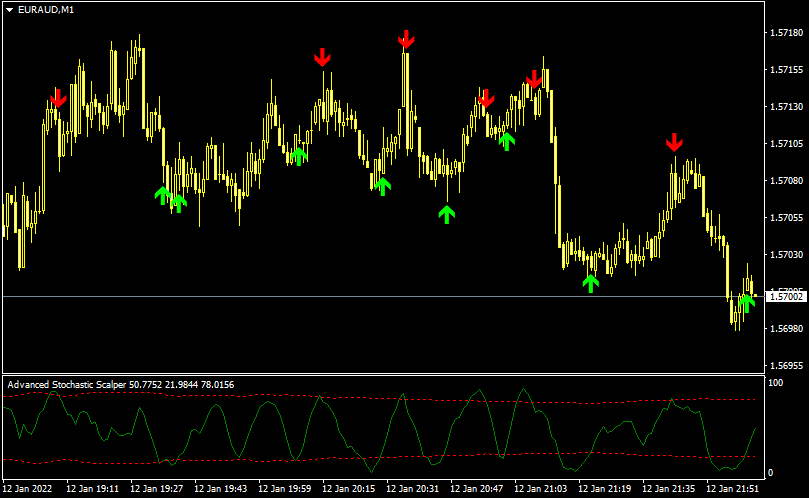Click the 12 Jan 2022 date label
Viewport: 809px width, 498px height.
click(29, 490)
